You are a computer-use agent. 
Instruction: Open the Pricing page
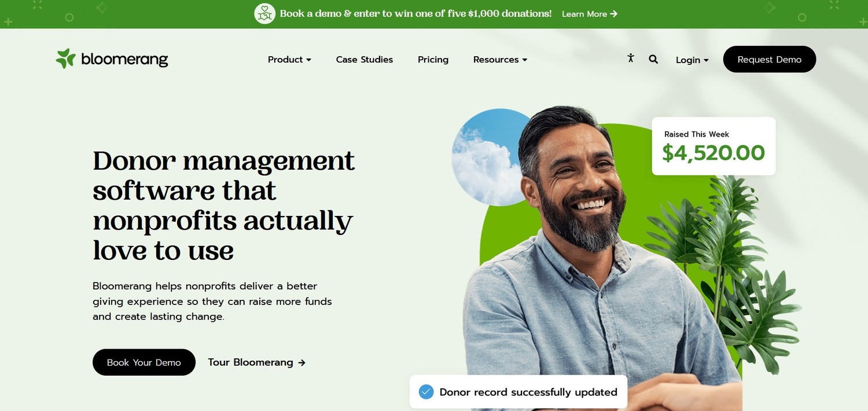[433, 60]
